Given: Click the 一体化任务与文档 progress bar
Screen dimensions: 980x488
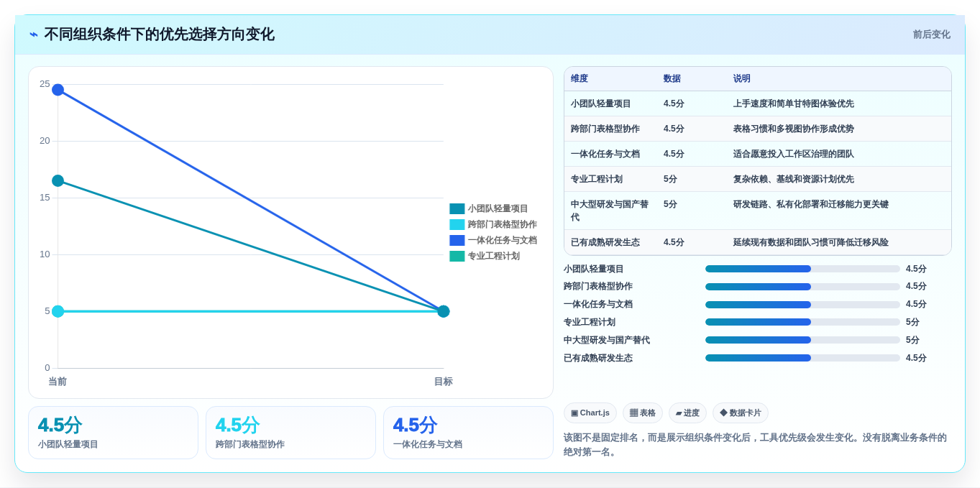Looking at the screenshot, I should (x=802, y=305).
